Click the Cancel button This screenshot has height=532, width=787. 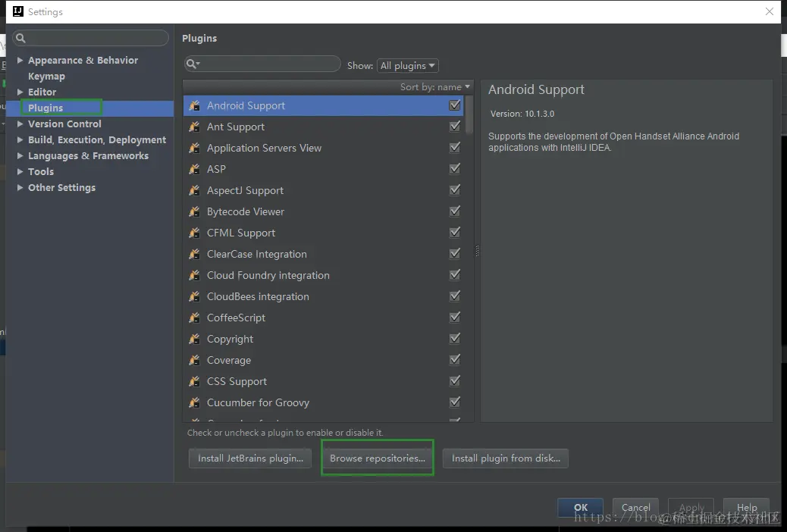(x=636, y=508)
